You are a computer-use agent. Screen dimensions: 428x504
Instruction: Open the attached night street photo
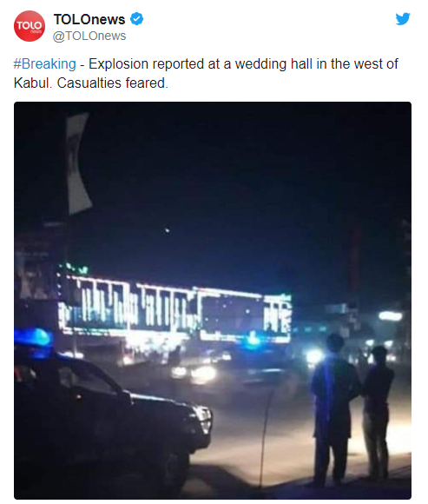(213, 301)
